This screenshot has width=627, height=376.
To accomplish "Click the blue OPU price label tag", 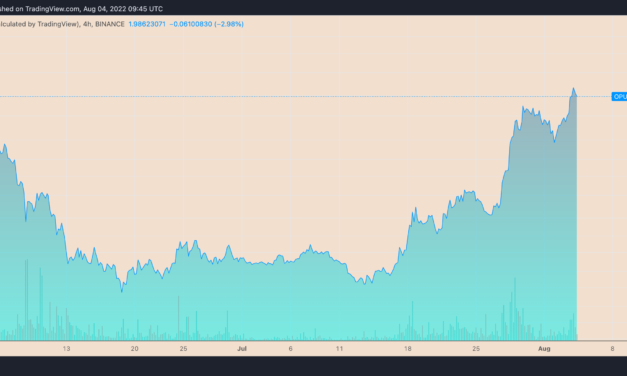I will (x=619, y=96).
